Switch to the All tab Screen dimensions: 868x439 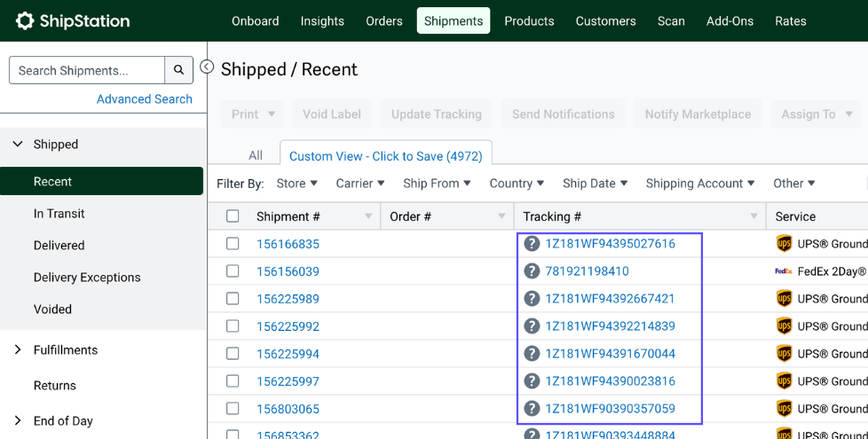pyautogui.click(x=256, y=155)
